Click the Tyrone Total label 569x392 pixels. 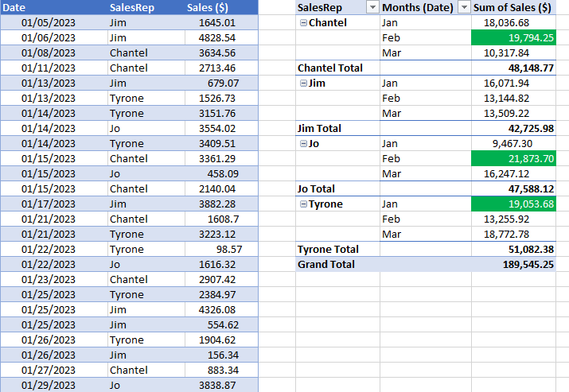tap(338, 249)
